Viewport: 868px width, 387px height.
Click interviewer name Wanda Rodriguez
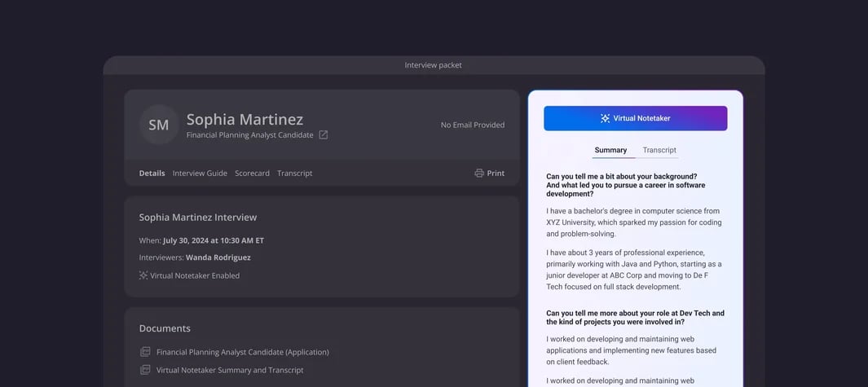point(218,257)
